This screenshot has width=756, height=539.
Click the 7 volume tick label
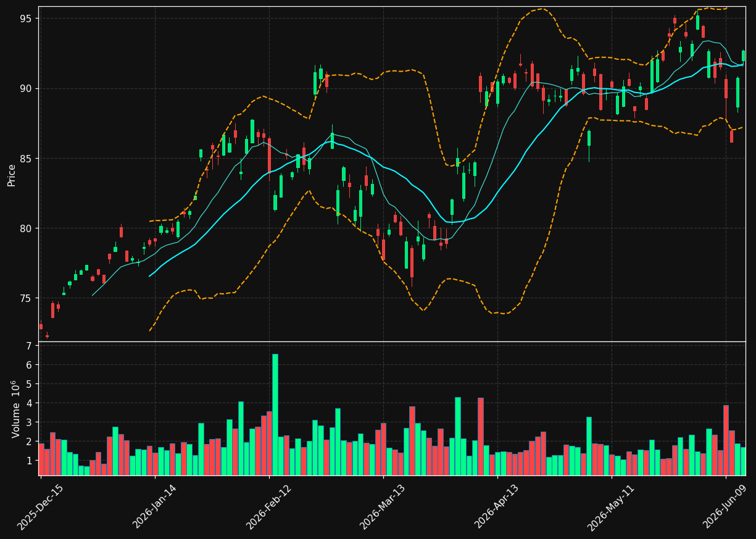coord(29,346)
